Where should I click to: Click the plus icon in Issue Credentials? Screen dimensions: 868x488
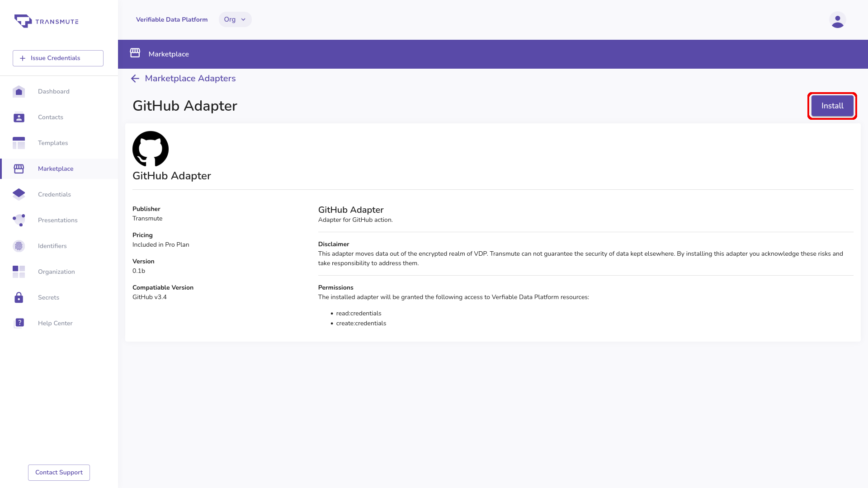[x=23, y=58]
